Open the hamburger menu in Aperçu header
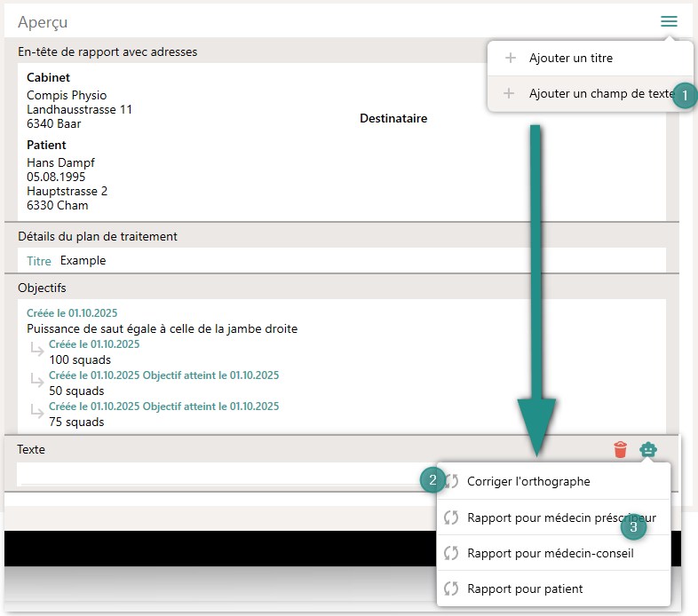 tap(669, 22)
